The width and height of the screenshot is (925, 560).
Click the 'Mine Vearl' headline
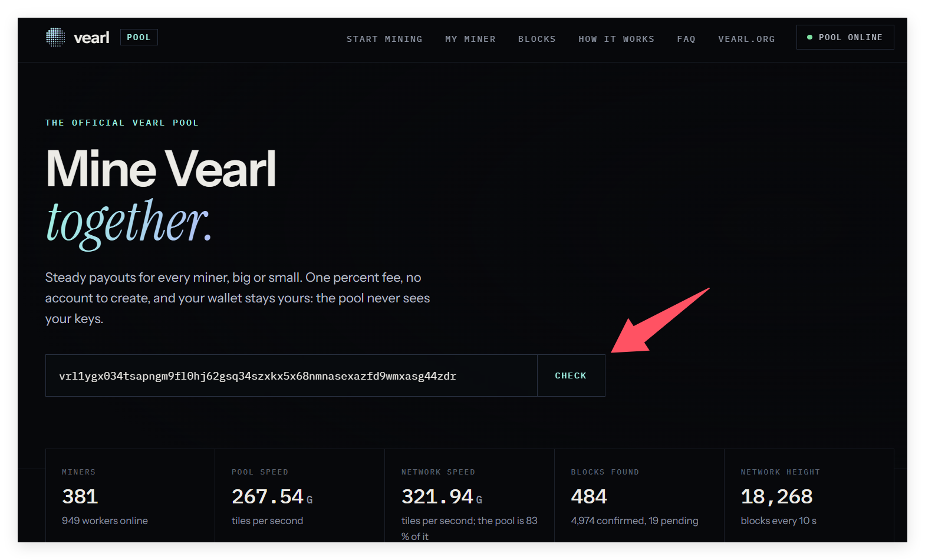(x=161, y=169)
